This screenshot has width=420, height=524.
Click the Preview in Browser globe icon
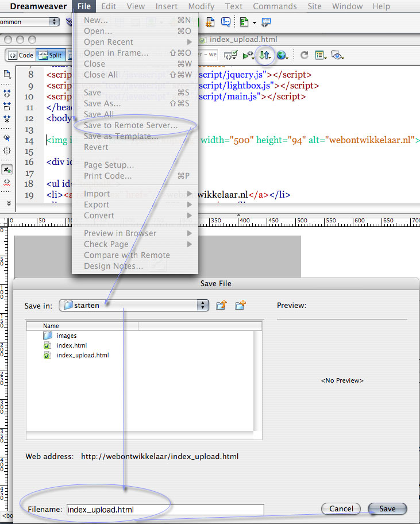point(282,55)
